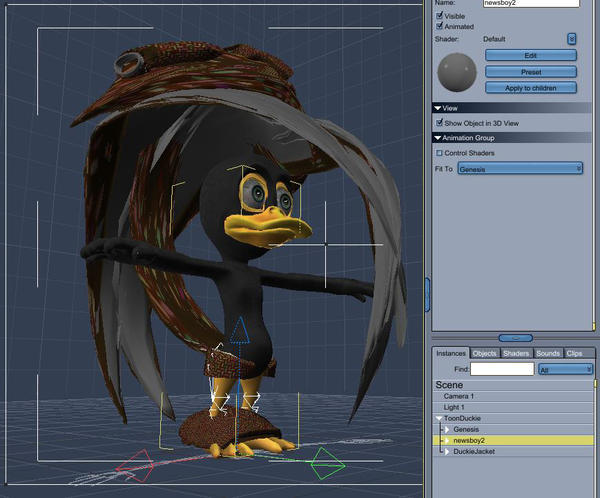600x498 pixels.
Task: Switch to the Sounds tab
Action: [x=548, y=353]
